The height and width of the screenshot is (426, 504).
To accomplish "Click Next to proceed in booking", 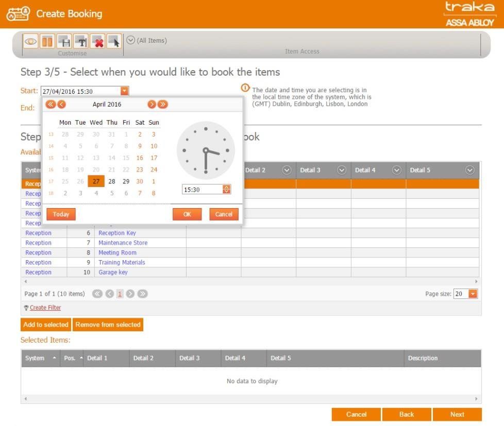I will 457,414.
